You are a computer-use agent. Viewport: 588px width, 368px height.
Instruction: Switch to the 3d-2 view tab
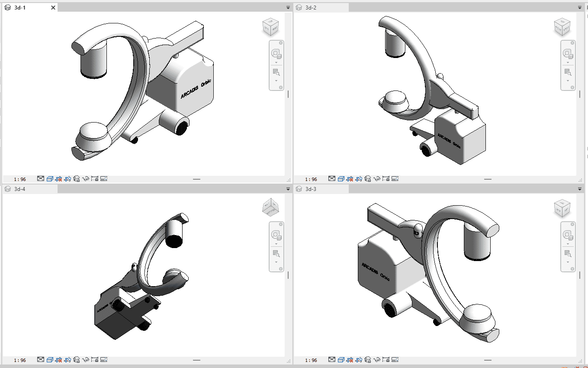pyautogui.click(x=311, y=8)
